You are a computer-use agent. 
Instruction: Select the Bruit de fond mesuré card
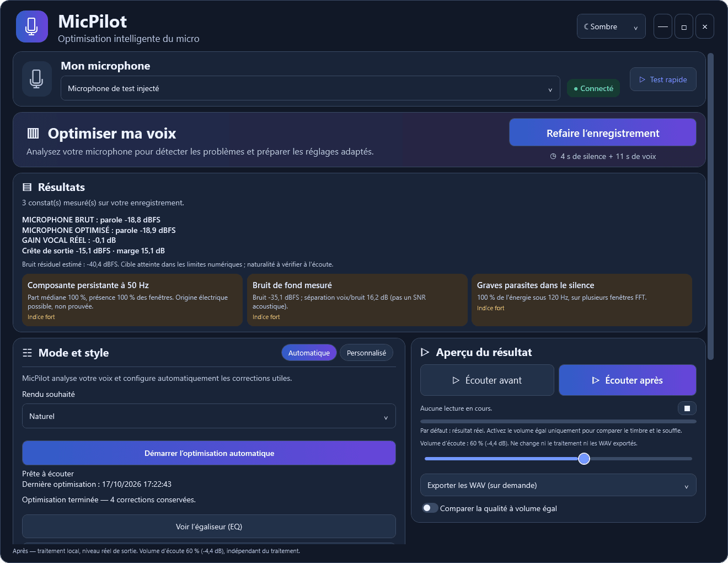tap(357, 300)
